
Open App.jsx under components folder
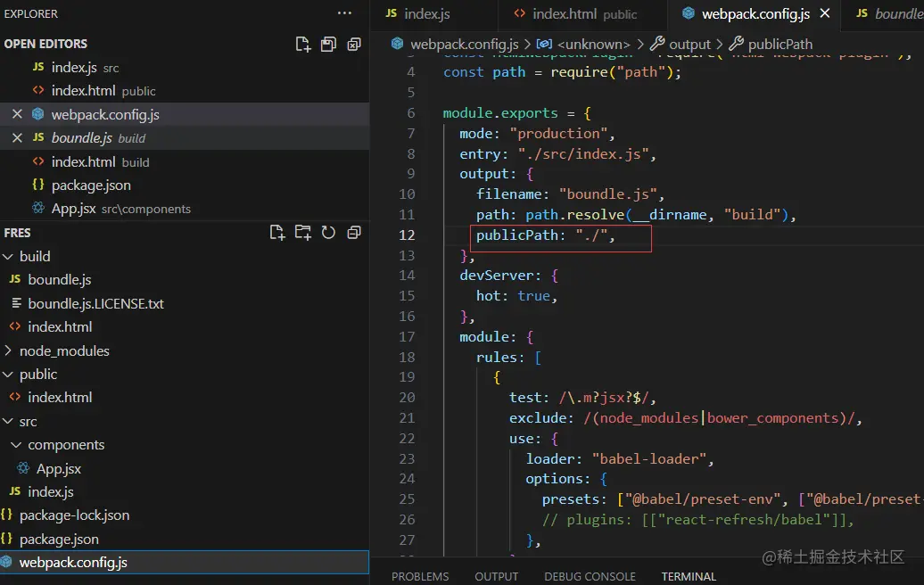click(185, 468)
